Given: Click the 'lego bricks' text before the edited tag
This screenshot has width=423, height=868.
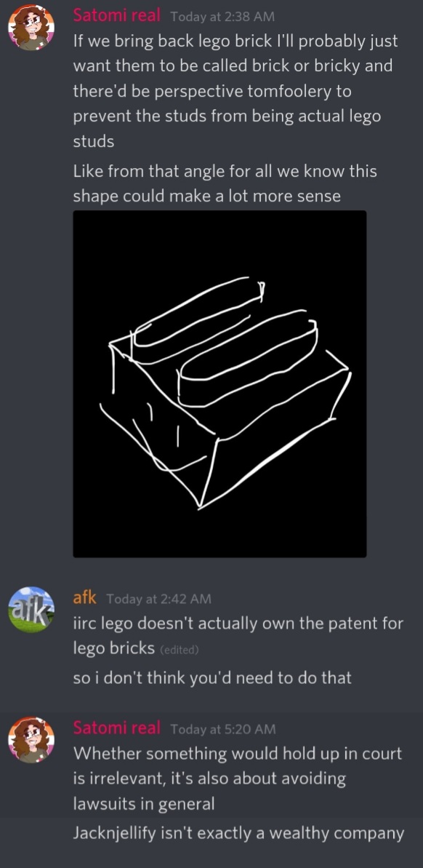Looking at the screenshot, I should (114, 649).
